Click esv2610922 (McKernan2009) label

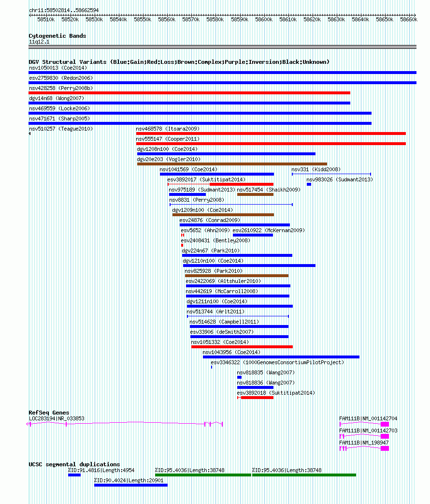(x=269, y=230)
